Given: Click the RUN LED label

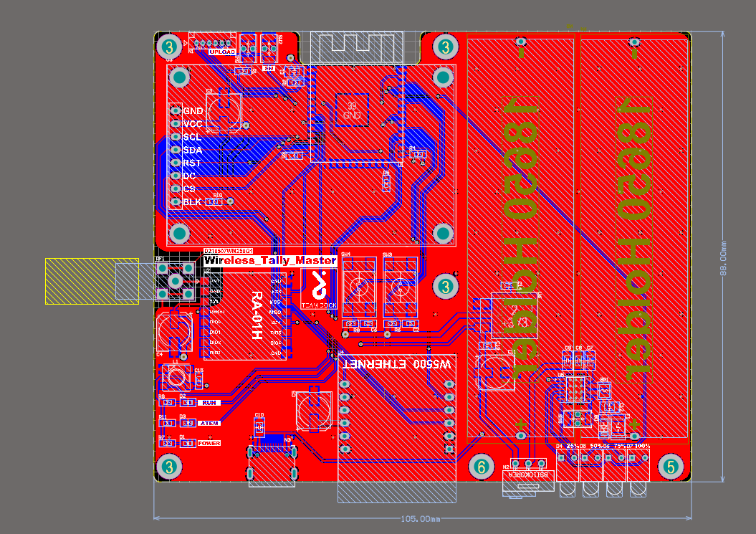Looking at the screenshot, I should point(209,403).
